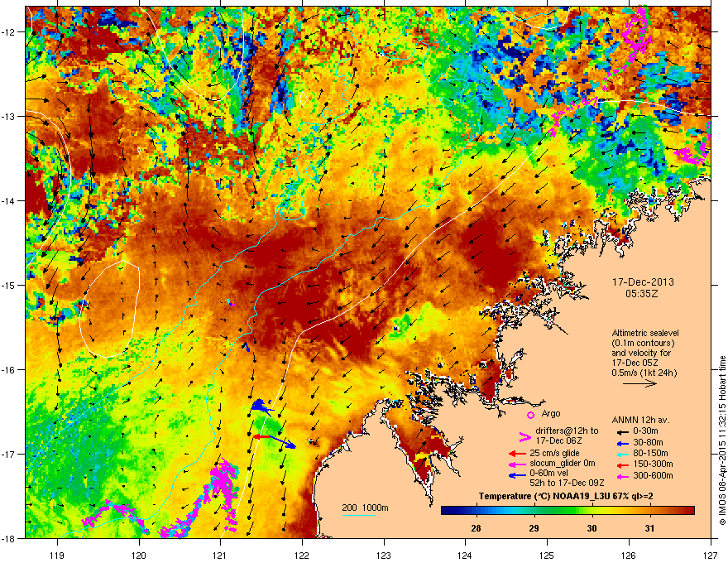Click the latitude axis label -16
Viewport: 728px width, 563px height.
(x=8, y=370)
